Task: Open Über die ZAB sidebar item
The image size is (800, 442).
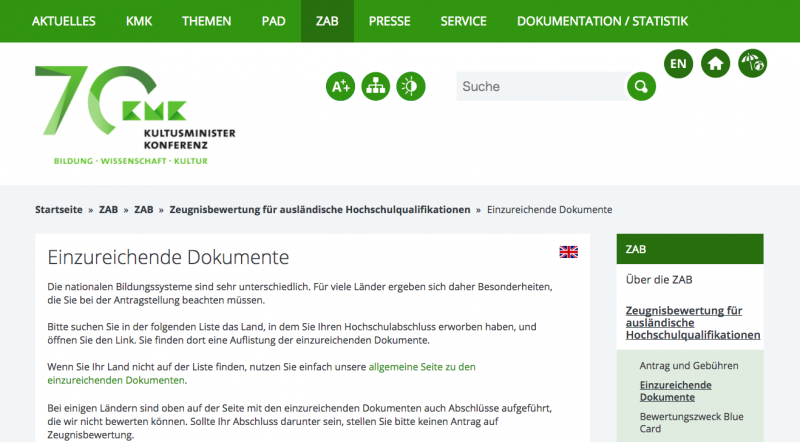Action: [659, 279]
